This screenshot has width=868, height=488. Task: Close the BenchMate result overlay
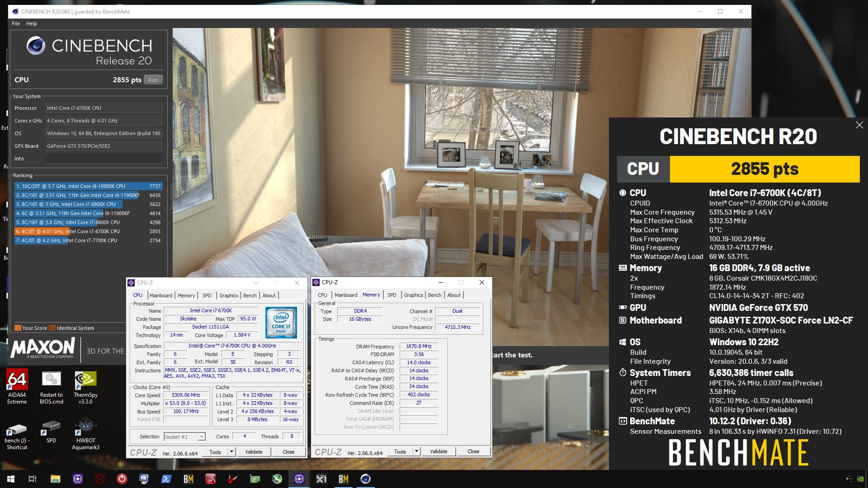[859, 125]
